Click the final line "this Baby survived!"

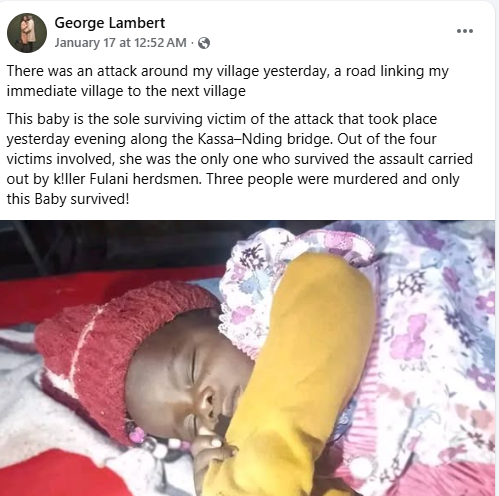68,199
